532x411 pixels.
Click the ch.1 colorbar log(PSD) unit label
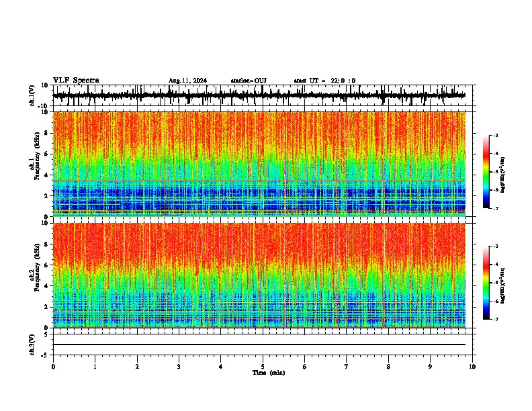502,175
